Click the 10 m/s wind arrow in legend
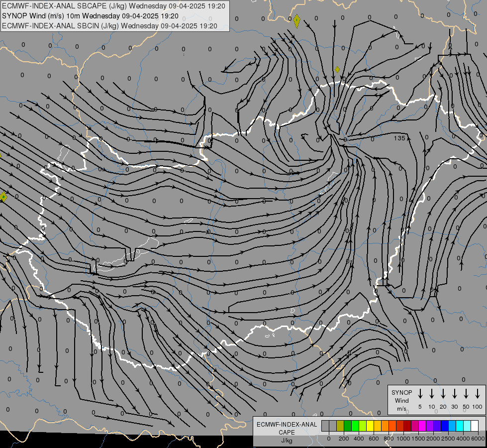Image resolution: width=487 pixels, height=448 pixels. (x=431, y=394)
